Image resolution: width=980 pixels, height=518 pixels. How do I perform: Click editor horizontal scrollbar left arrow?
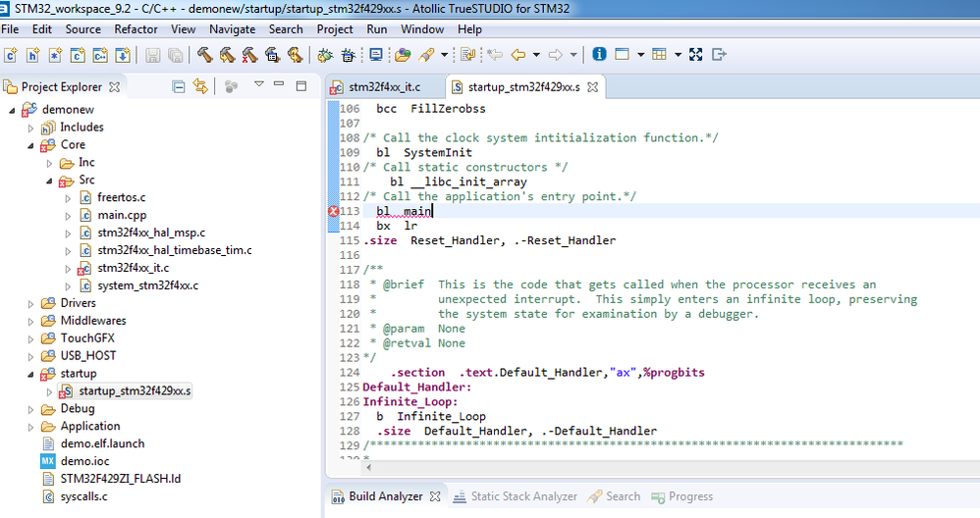(369, 467)
